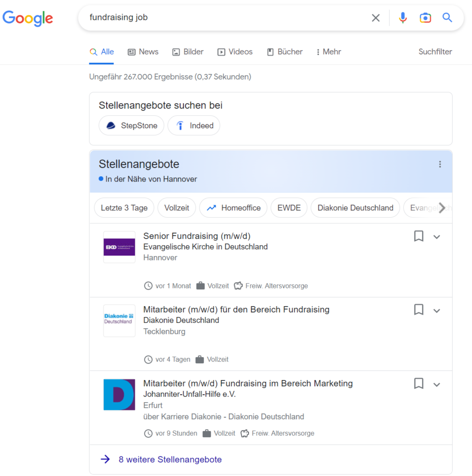Screen dimensions: 472x476
Task: Switch to the Videos tab
Action: 235,52
